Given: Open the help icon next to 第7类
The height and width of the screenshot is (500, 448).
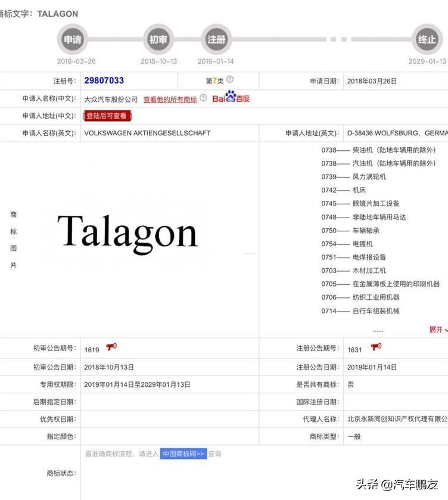Looking at the screenshot, I should pyautogui.click(x=230, y=79).
